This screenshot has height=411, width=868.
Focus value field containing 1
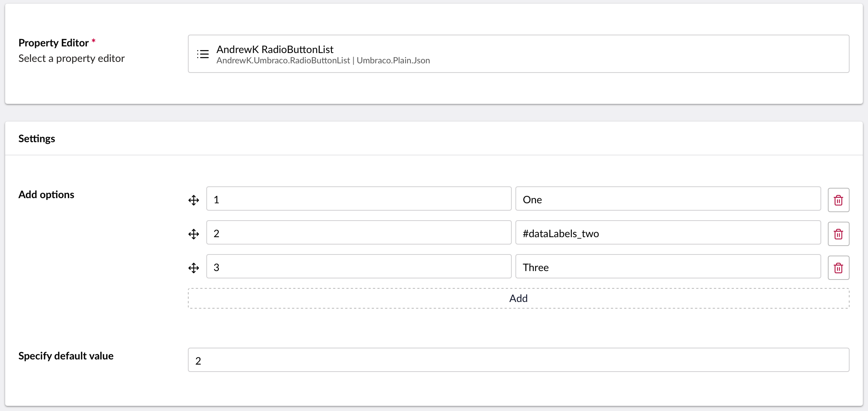pos(358,199)
